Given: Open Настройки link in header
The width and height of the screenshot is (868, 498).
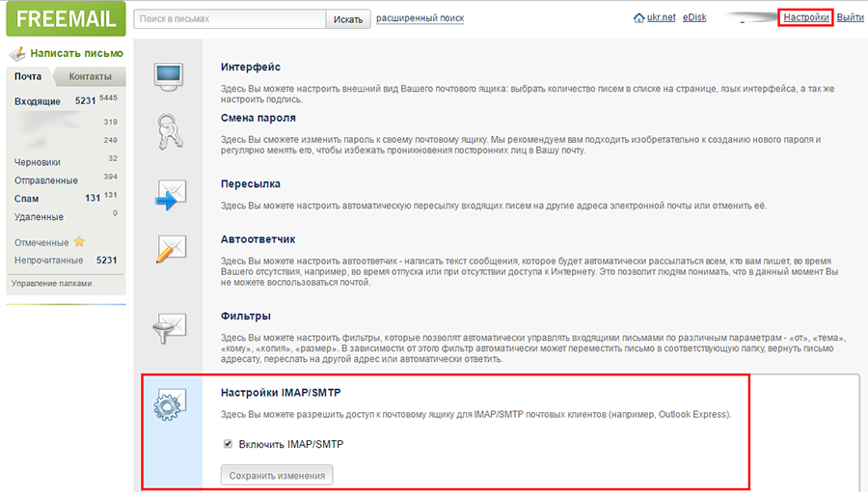Looking at the screenshot, I should pyautogui.click(x=805, y=18).
